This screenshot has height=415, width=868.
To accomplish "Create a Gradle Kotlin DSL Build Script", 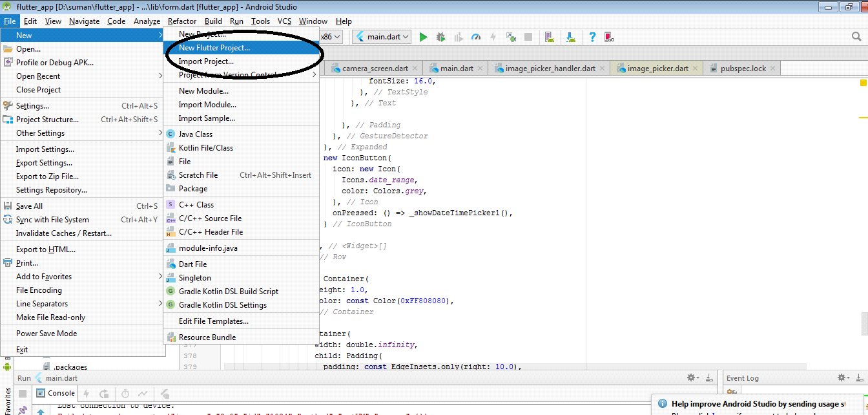I will [x=241, y=291].
